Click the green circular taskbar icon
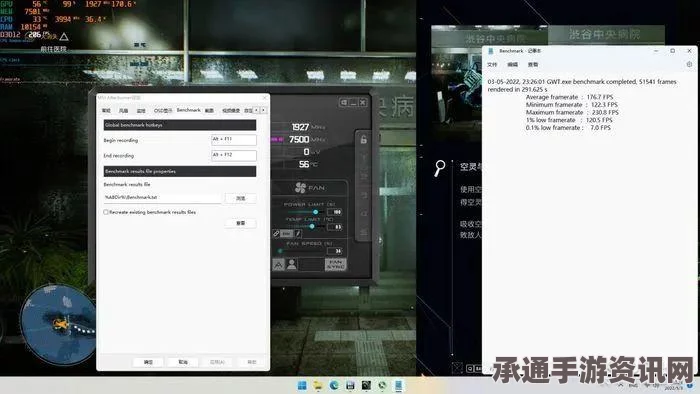Screen dimensions: 700x394 click(x=382, y=385)
